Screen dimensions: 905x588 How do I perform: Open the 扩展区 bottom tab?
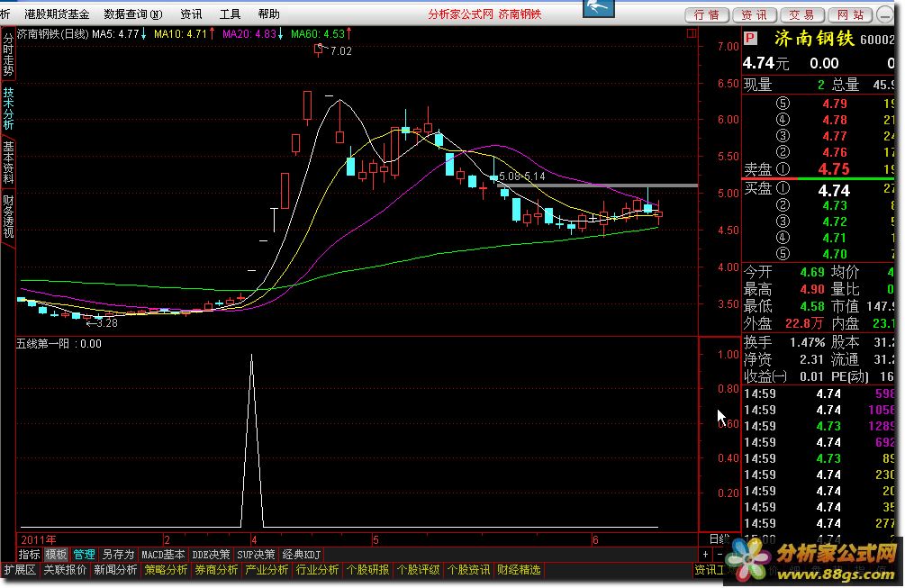[20, 570]
